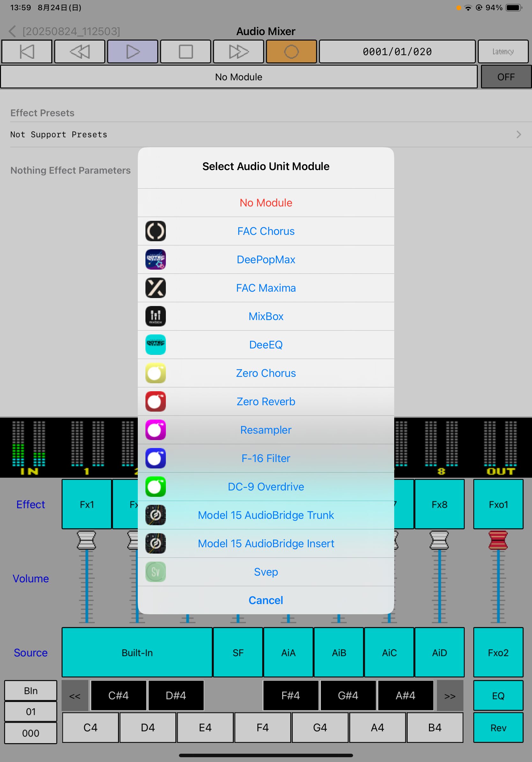Image resolution: width=532 pixels, height=762 pixels.
Task: Toggle the Fxo1 output effect slot
Action: point(498,504)
